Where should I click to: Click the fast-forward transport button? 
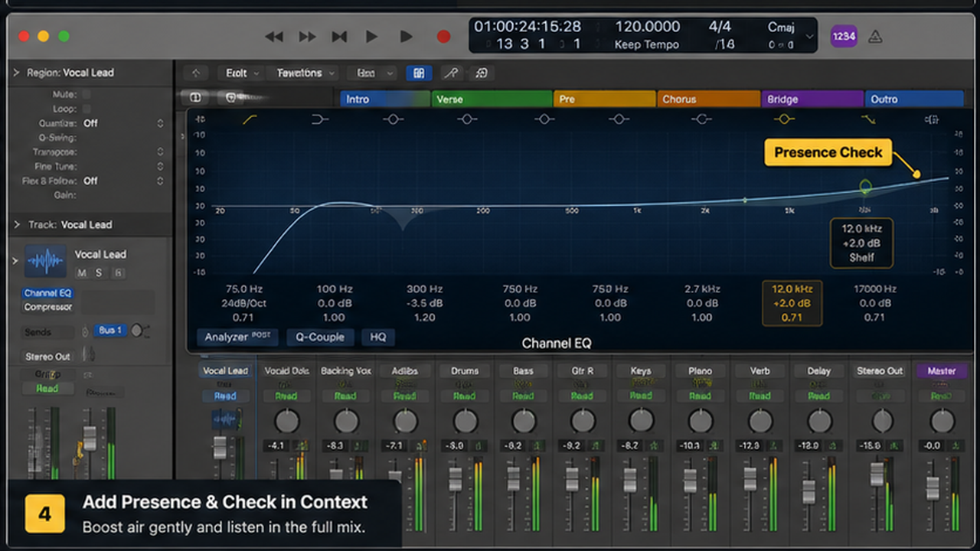(307, 37)
